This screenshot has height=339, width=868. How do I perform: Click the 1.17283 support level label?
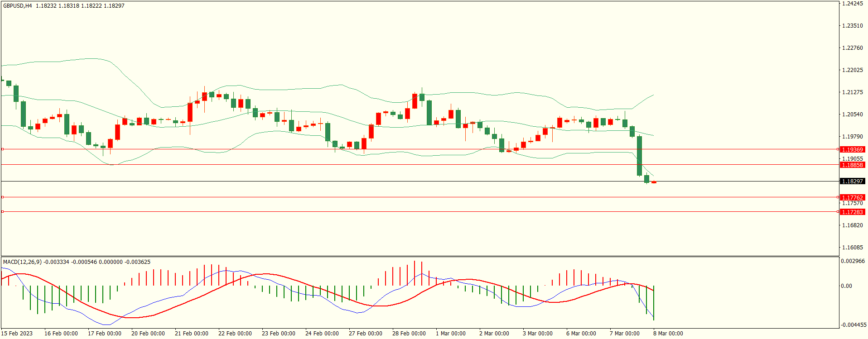[852, 212]
